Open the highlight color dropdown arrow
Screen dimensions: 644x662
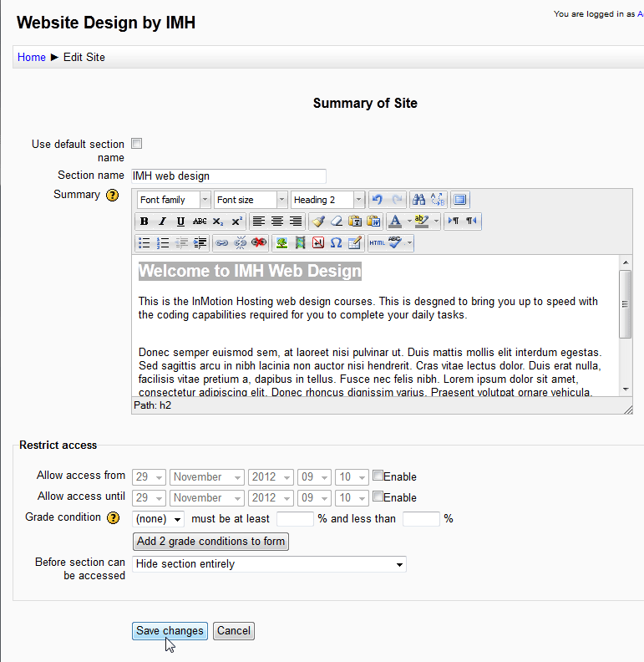(x=436, y=222)
